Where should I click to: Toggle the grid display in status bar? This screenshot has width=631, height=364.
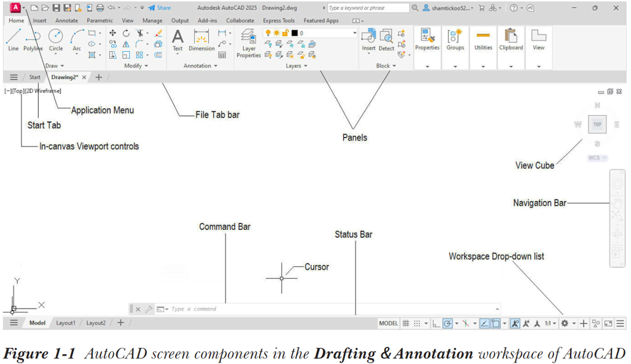click(406, 323)
